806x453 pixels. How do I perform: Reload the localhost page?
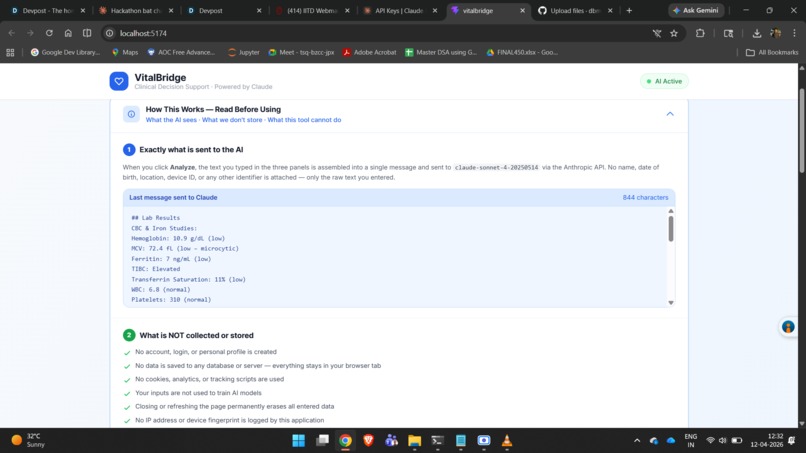point(49,33)
